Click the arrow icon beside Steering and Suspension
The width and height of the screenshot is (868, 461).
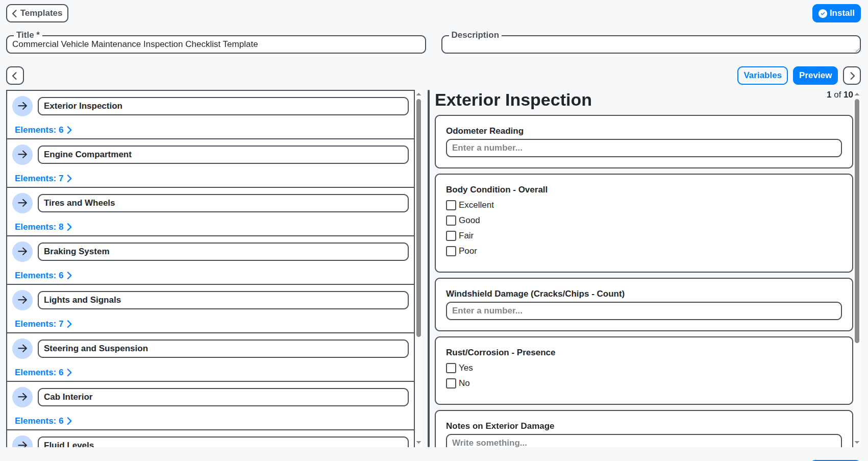pos(22,349)
